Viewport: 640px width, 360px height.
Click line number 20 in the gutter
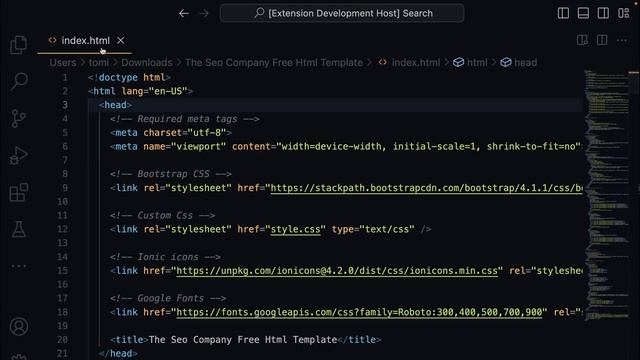[x=62, y=340]
